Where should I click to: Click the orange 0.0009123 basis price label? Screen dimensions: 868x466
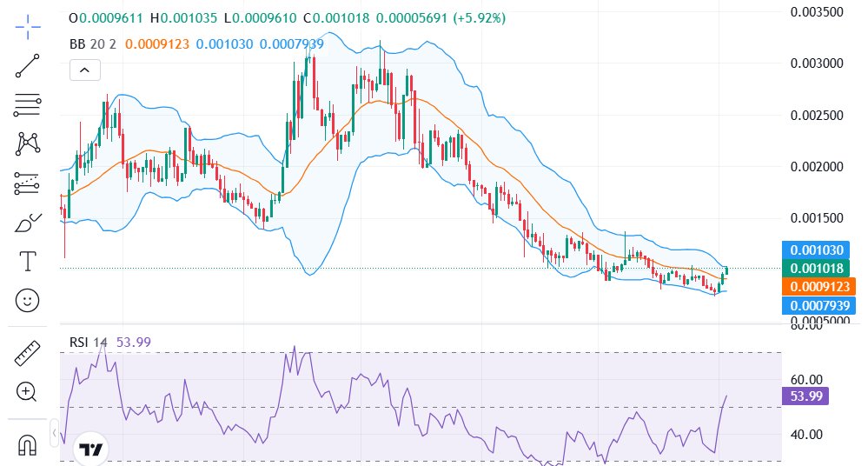pos(818,286)
